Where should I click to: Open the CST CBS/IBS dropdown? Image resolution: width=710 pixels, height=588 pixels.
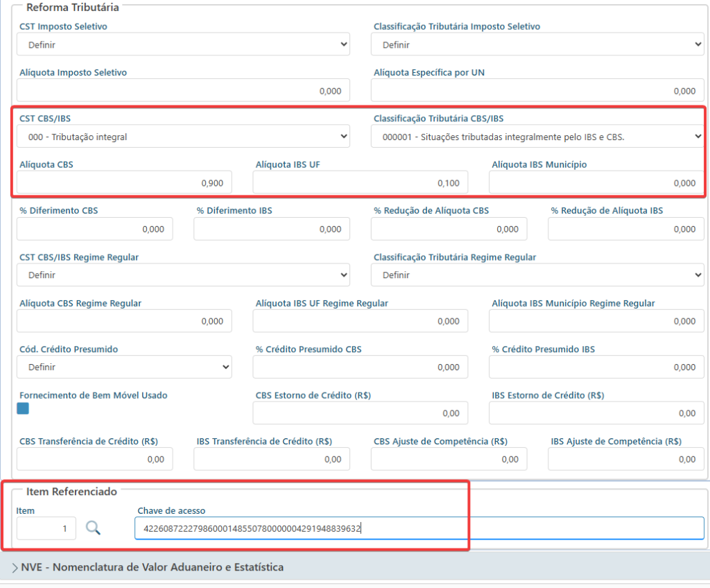click(183, 137)
